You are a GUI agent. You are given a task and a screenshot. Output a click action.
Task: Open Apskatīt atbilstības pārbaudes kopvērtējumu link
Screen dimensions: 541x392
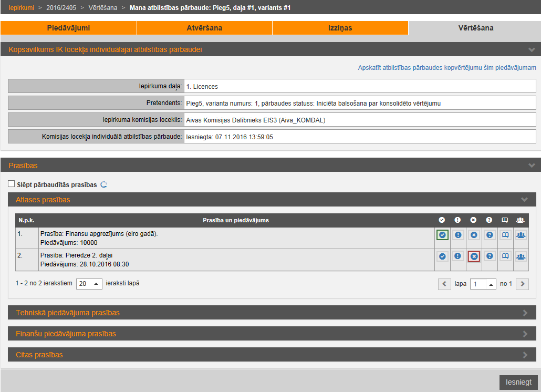pos(447,68)
